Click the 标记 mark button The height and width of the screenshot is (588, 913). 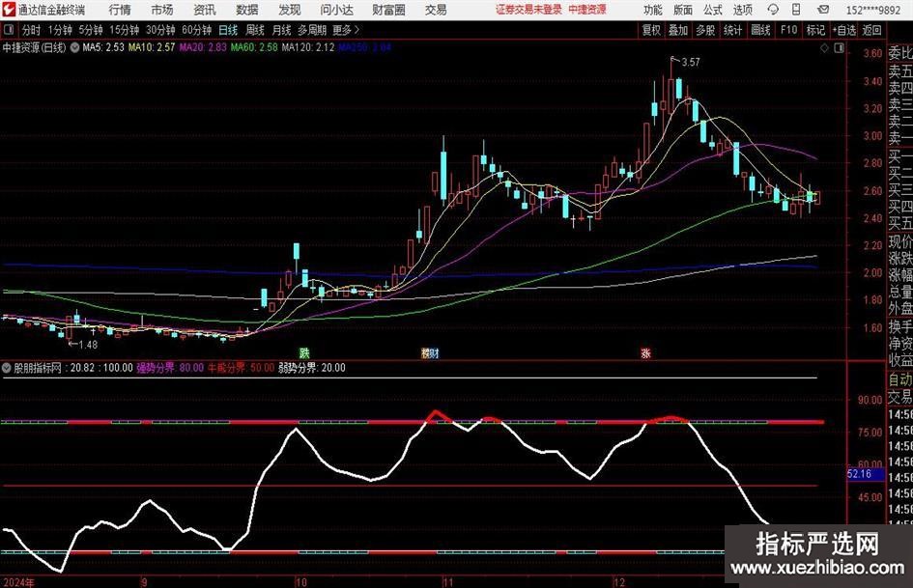[815, 30]
